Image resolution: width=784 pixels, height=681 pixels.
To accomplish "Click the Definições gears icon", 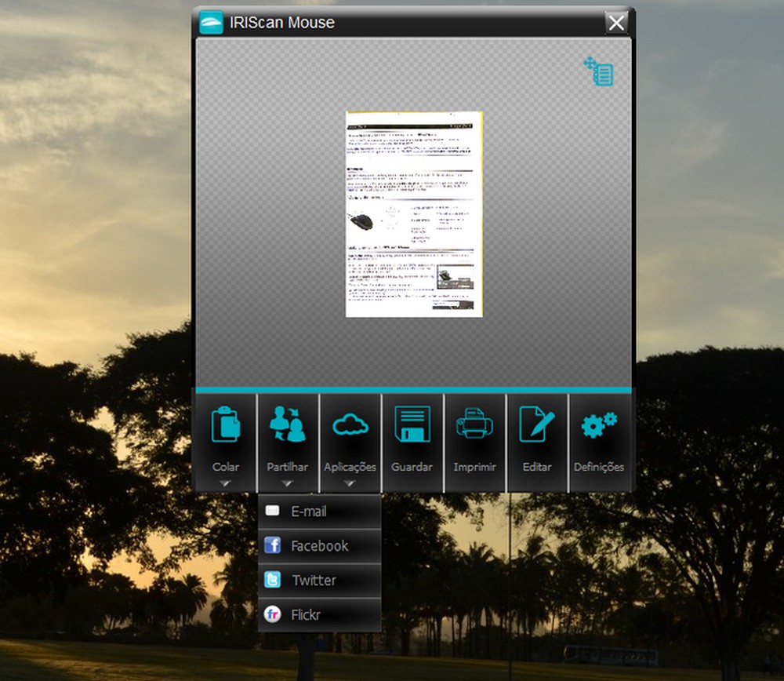I will (x=599, y=424).
